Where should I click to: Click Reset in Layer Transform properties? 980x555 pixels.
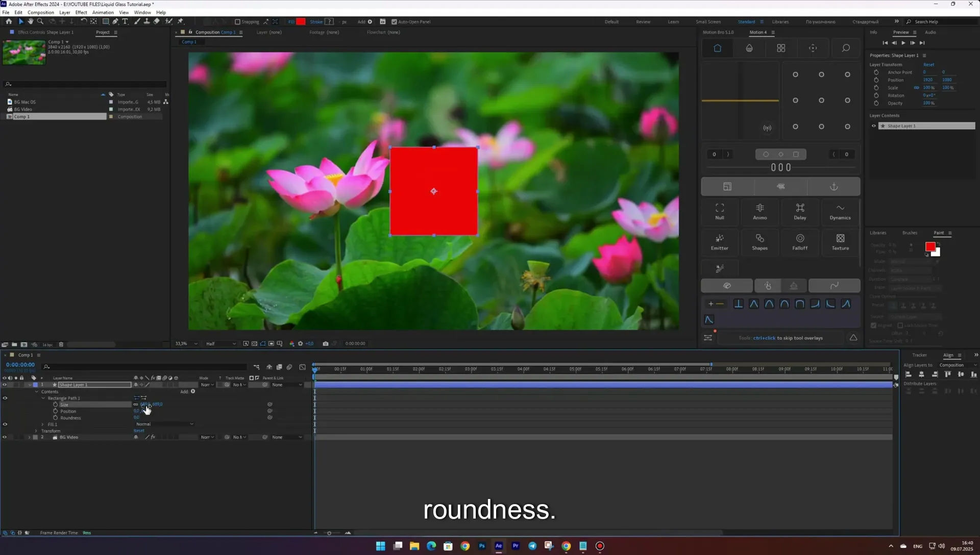(x=928, y=65)
